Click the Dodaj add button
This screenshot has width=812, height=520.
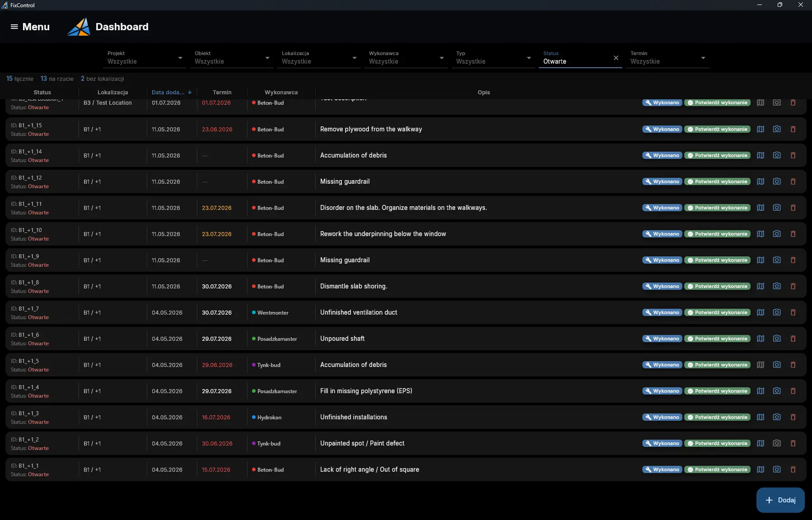click(780, 500)
